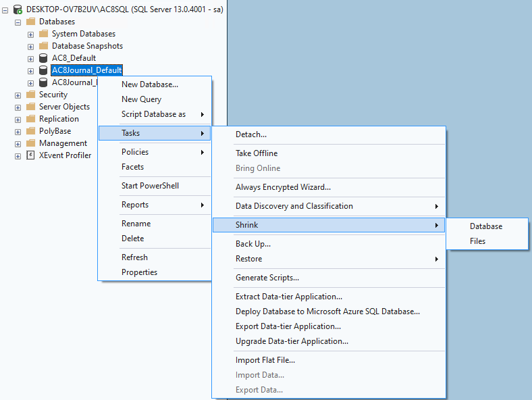The image size is (532, 400).
Task: Click the Management folder icon
Action: [31, 143]
